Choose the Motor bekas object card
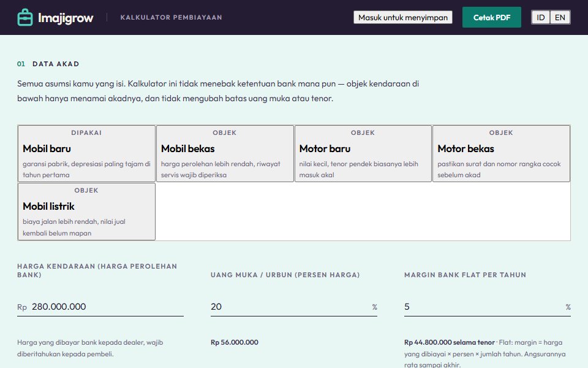The image size is (588, 368). tap(502, 153)
